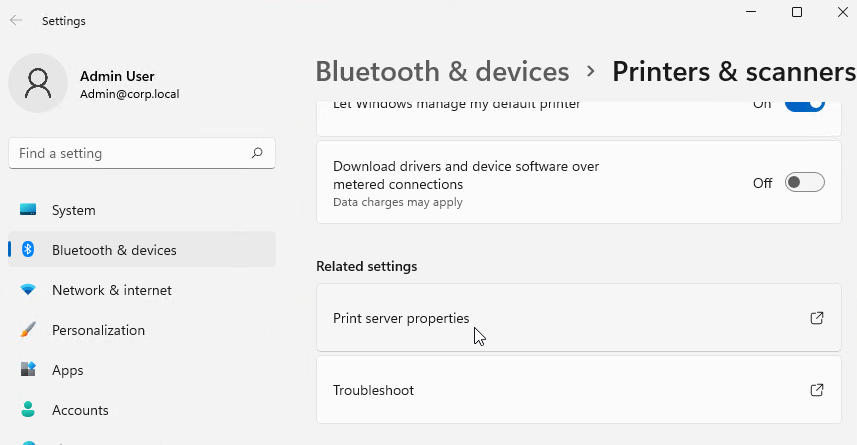Turn off Let Windows manage default printer
857x445 pixels.
[805, 105]
